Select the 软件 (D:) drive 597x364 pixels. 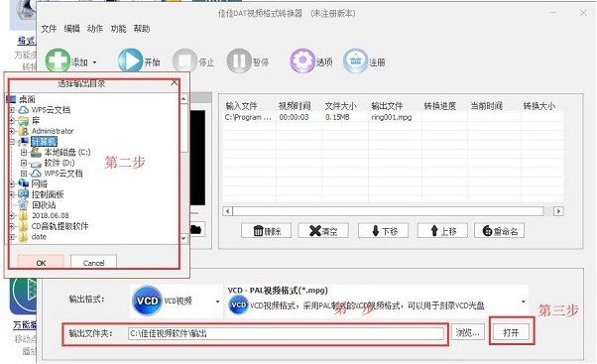60,163
